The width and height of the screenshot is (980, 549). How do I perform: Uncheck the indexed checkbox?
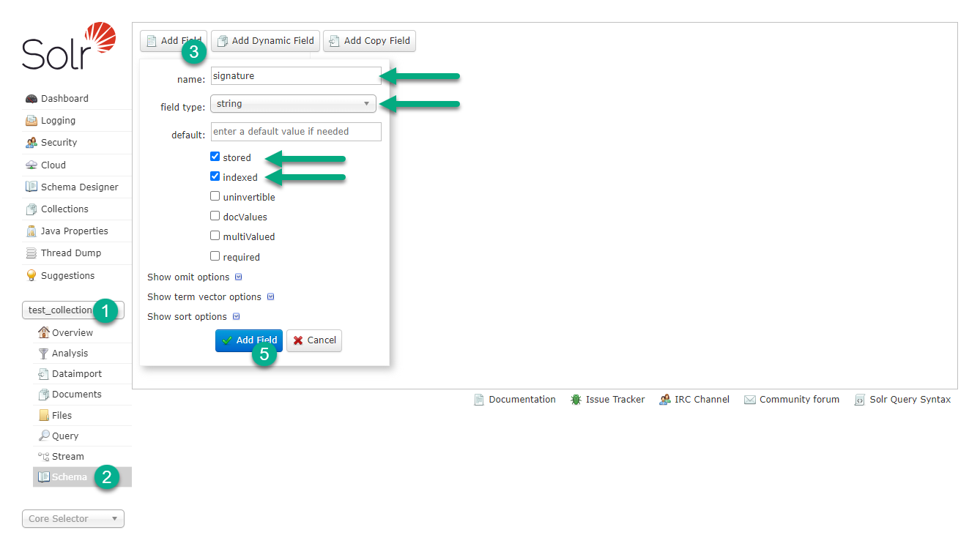point(215,176)
